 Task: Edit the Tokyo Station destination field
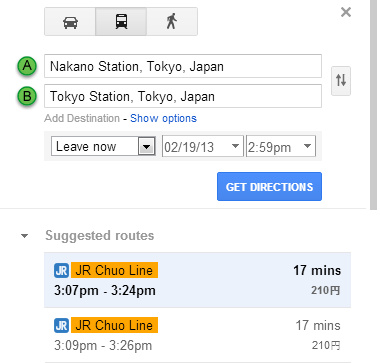pyautogui.click(x=183, y=96)
